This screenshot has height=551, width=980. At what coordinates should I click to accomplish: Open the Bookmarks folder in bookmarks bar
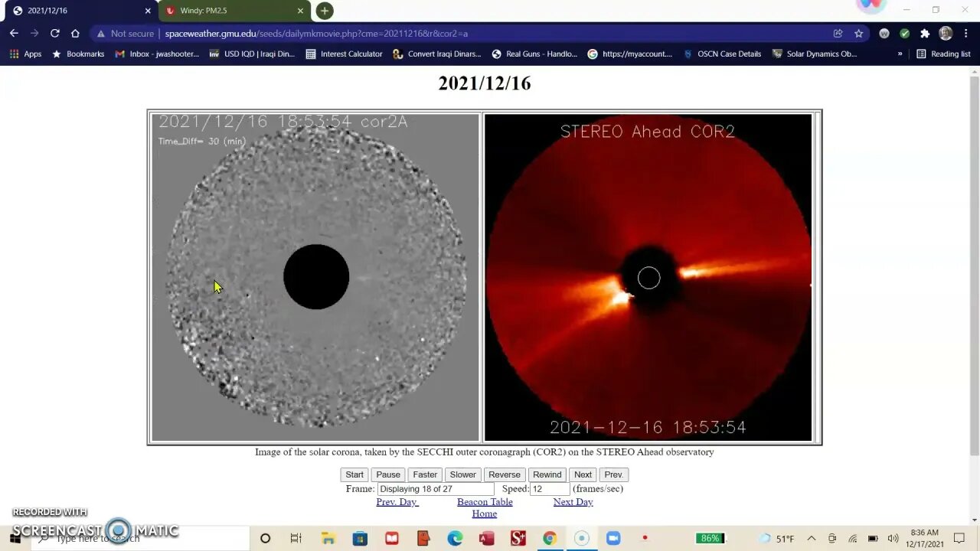[x=78, y=54]
